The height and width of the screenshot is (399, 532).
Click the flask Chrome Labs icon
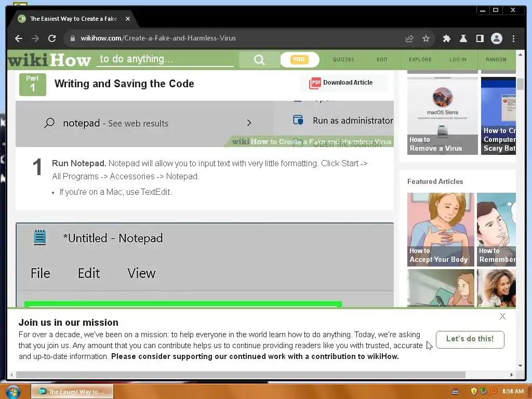point(463,38)
